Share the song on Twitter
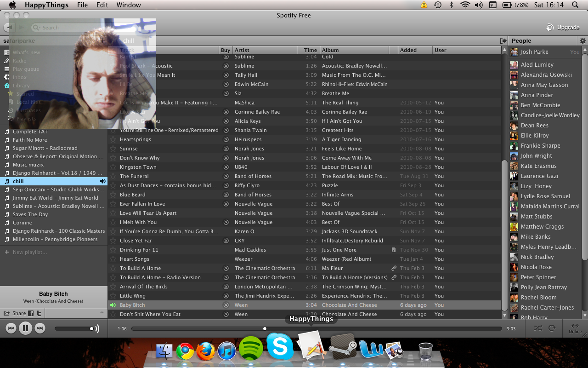The height and width of the screenshot is (368, 588). click(x=40, y=313)
